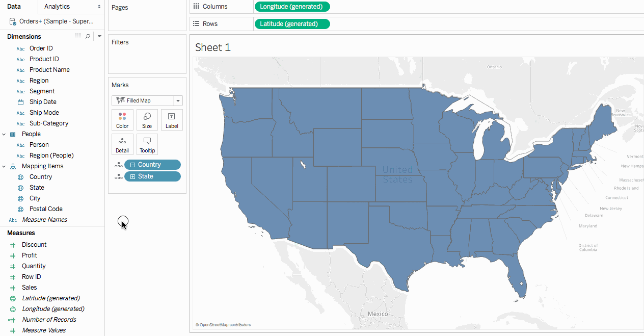Expand the State pill using its plus box

tap(132, 176)
